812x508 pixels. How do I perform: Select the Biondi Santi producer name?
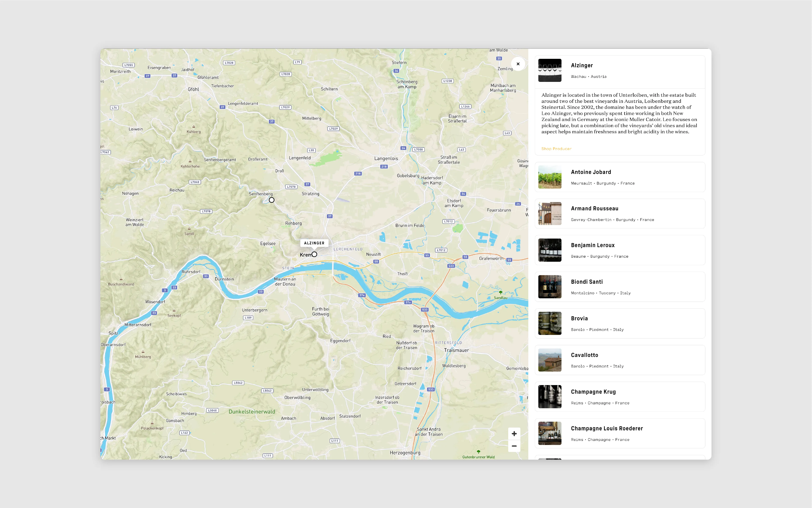587,282
